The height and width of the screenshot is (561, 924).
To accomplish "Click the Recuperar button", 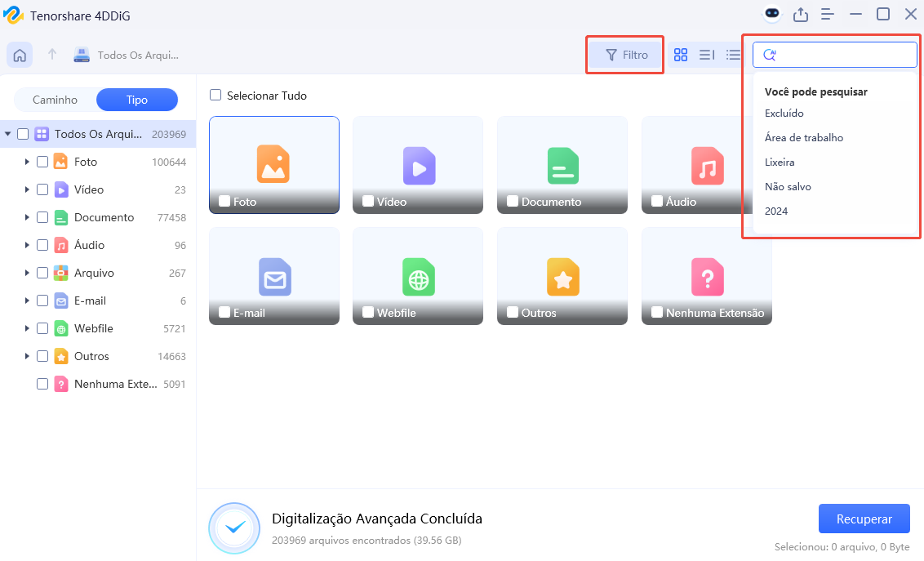I will pos(864,519).
